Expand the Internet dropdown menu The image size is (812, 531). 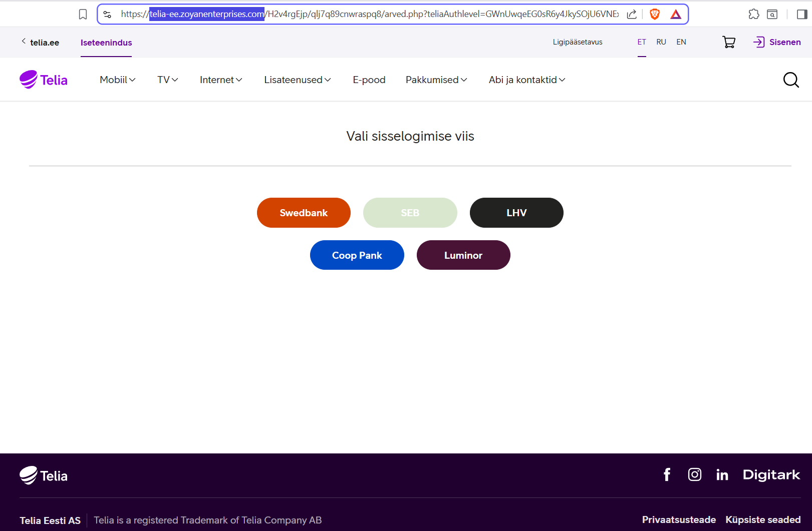[x=221, y=80]
